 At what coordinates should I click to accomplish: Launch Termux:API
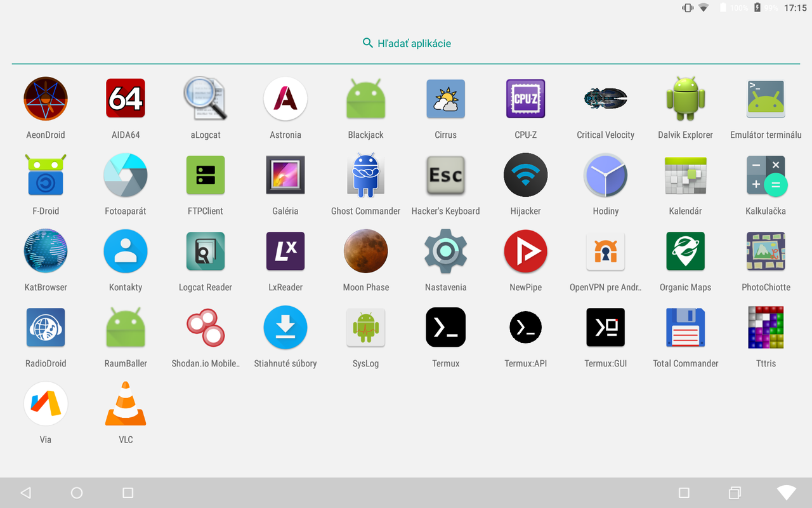pyautogui.click(x=526, y=328)
